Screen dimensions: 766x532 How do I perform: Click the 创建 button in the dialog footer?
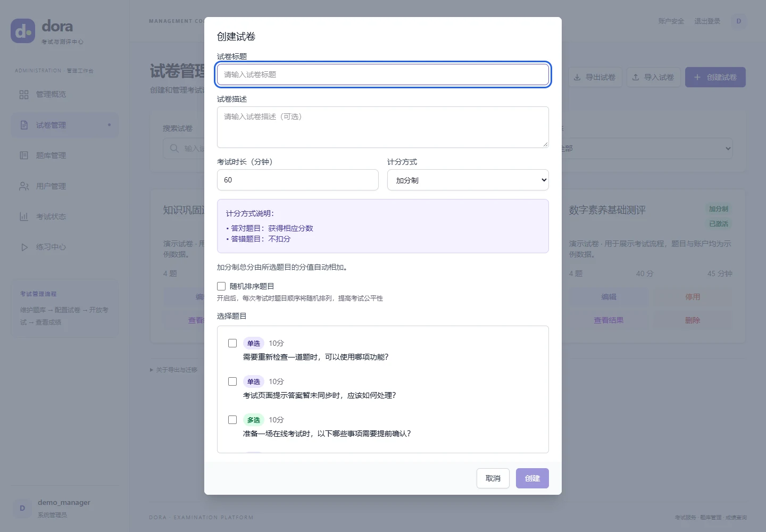pos(532,478)
